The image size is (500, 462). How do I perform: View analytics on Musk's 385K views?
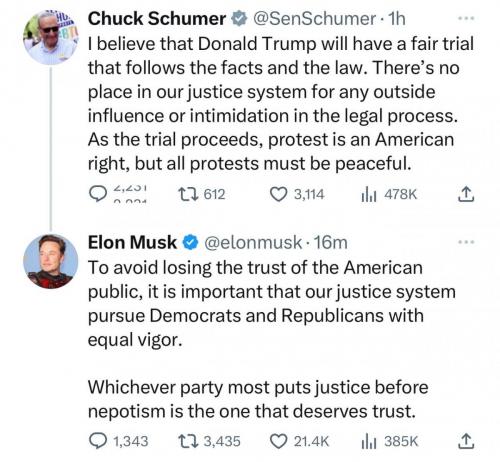click(x=369, y=442)
